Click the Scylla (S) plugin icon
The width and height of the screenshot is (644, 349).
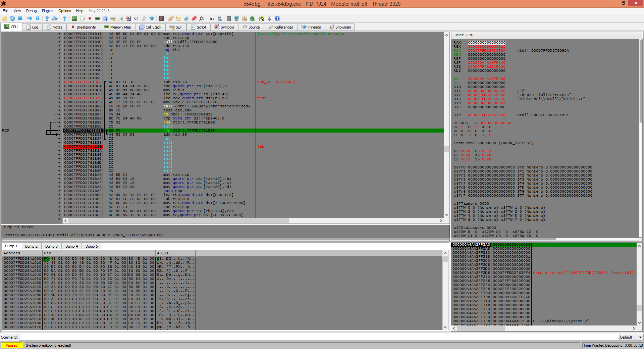coord(161,18)
